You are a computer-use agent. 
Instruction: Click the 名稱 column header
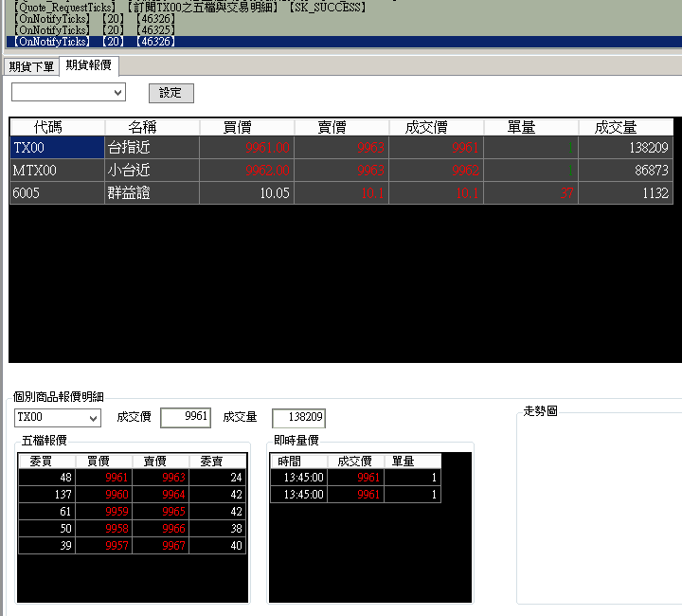coord(152,127)
